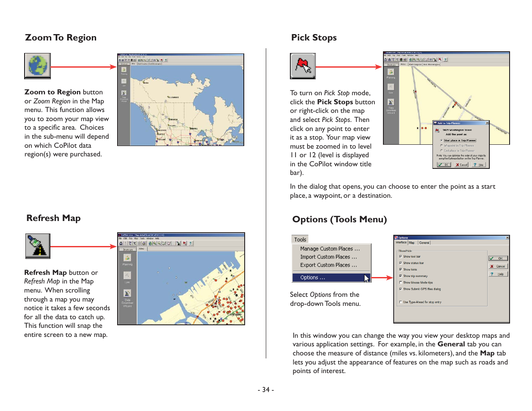Screen dimensions: 532x411
Task: Click zoom-in magnifier in Refresh Map screenshot toolbar
Action: tap(155, 243)
